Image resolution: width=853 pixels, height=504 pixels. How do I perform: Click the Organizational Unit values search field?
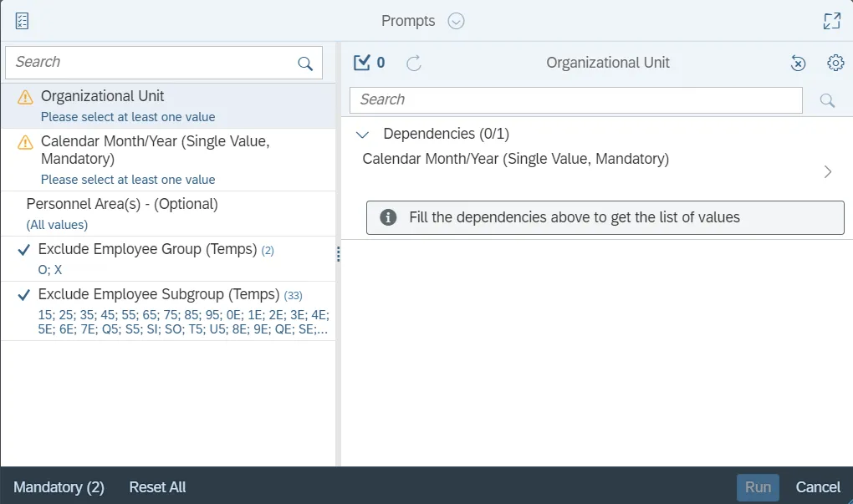575,100
